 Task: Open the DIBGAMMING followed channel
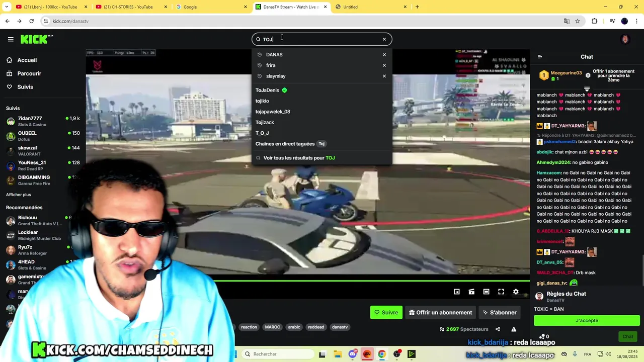(x=43, y=180)
